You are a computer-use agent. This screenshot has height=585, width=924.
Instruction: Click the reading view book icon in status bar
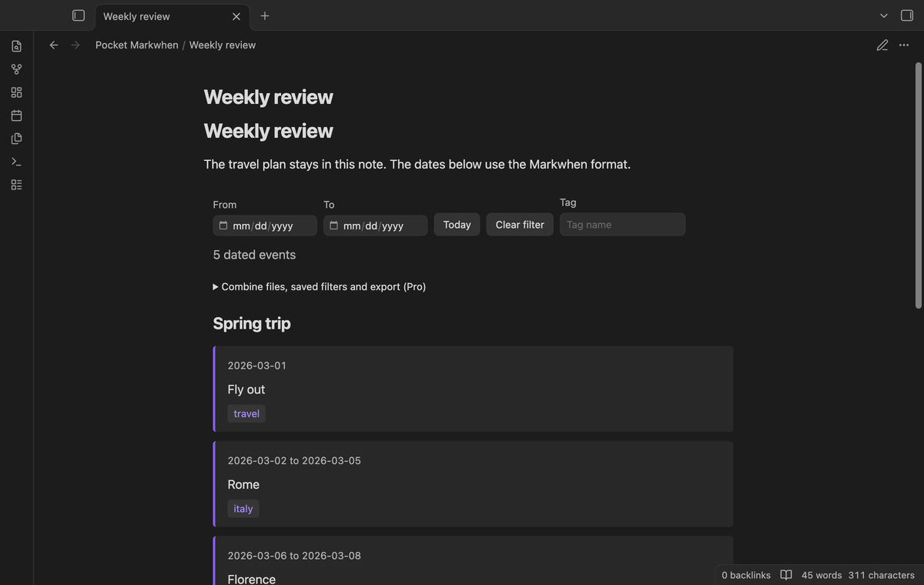(786, 575)
